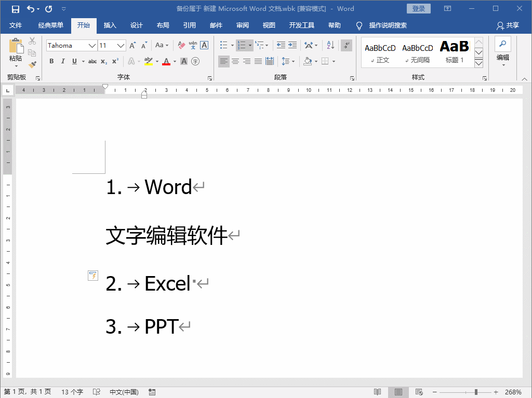This screenshot has height=398, width=532.
Task: Apply yellow text highlight color
Action: click(148, 61)
